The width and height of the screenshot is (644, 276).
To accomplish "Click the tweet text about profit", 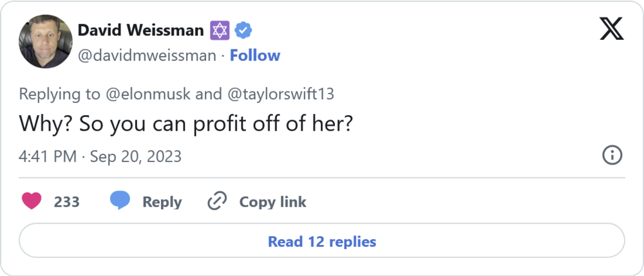I will [x=185, y=124].
